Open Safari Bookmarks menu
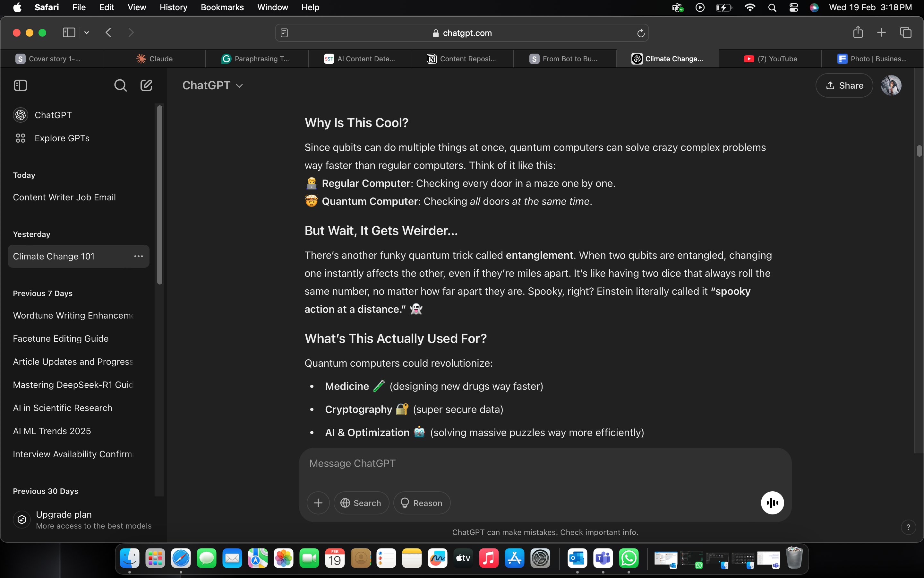 coord(222,7)
